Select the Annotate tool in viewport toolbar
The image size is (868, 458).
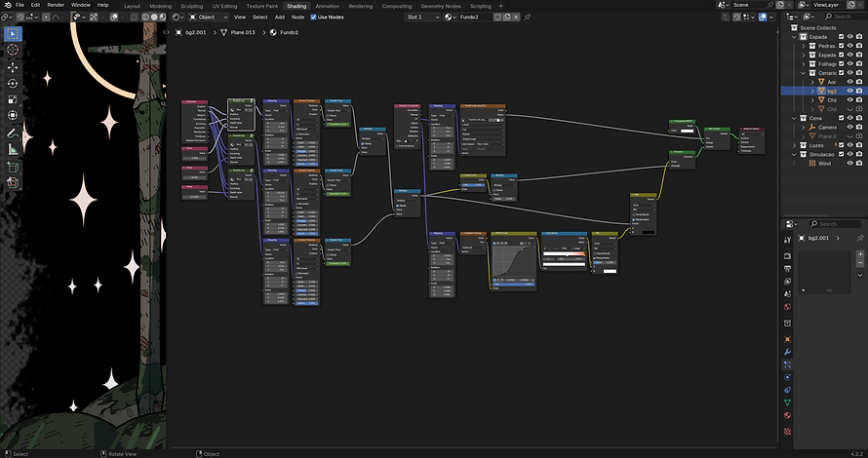point(13,134)
